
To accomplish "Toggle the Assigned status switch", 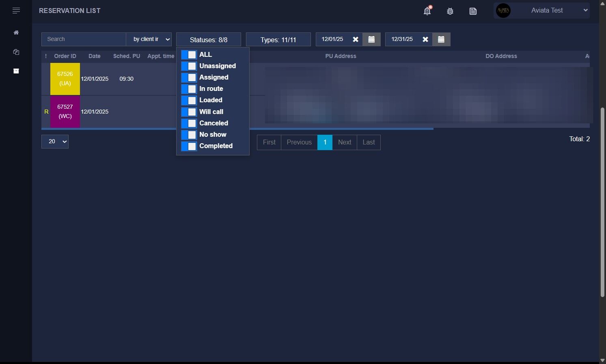I will point(189,78).
